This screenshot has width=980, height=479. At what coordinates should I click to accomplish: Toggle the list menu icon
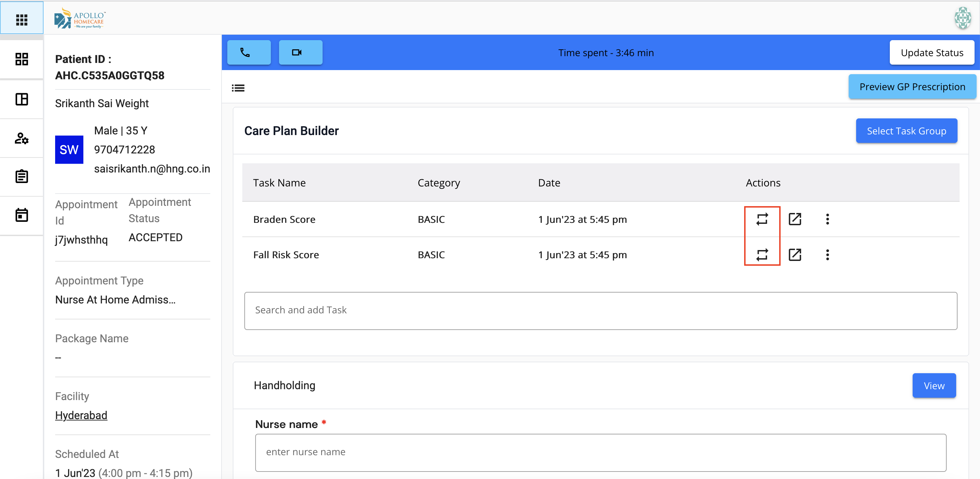point(238,88)
